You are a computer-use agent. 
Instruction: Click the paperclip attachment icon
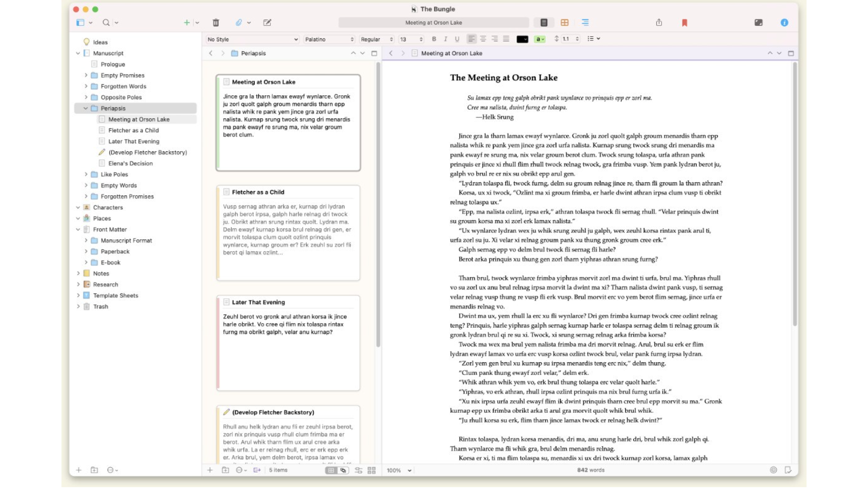pyautogui.click(x=239, y=22)
